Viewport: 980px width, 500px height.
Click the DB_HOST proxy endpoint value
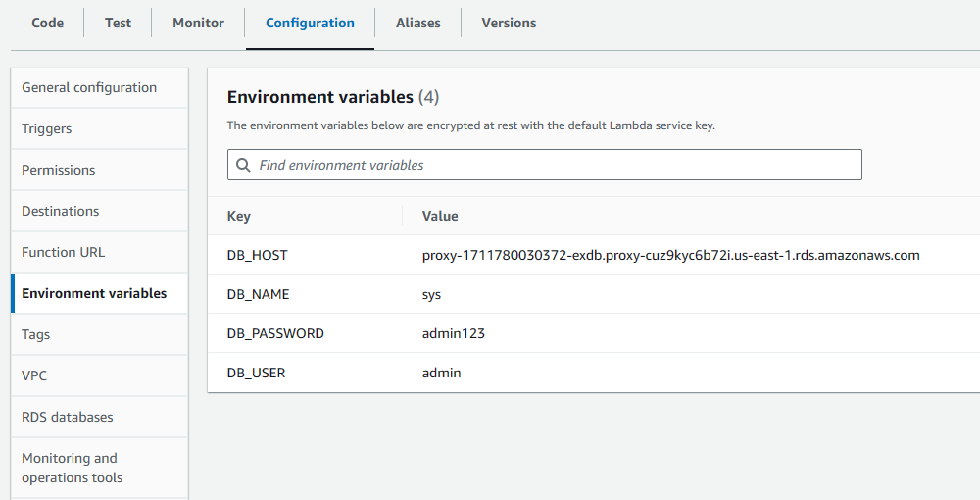click(x=670, y=255)
